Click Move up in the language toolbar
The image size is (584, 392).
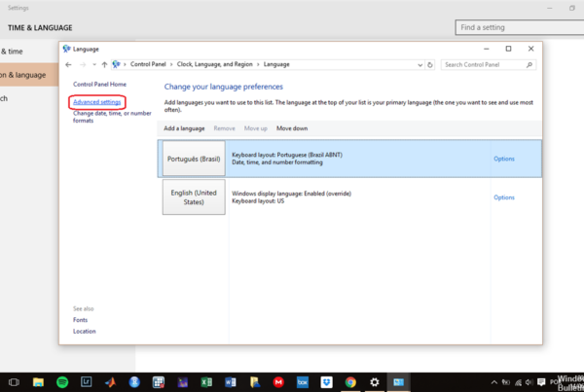click(255, 128)
